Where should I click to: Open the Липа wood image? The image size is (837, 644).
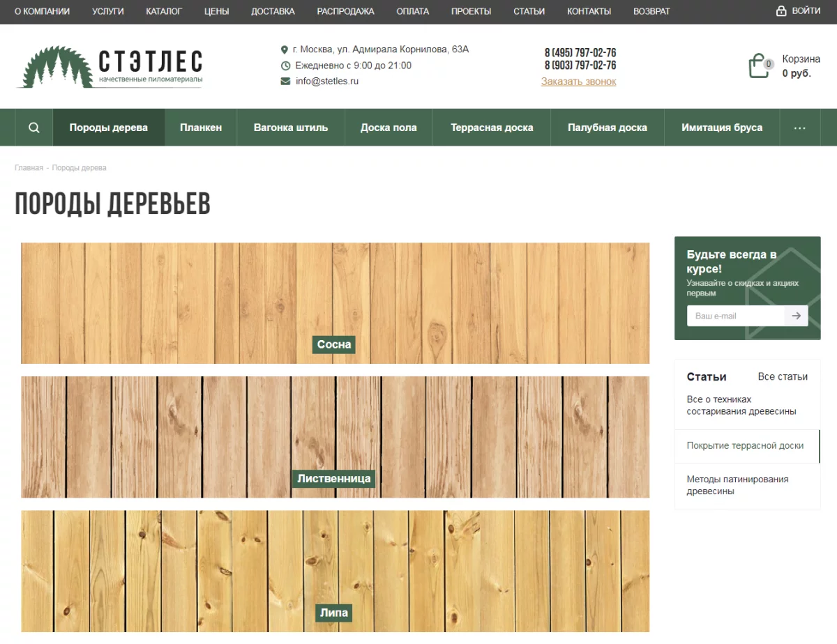335,571
